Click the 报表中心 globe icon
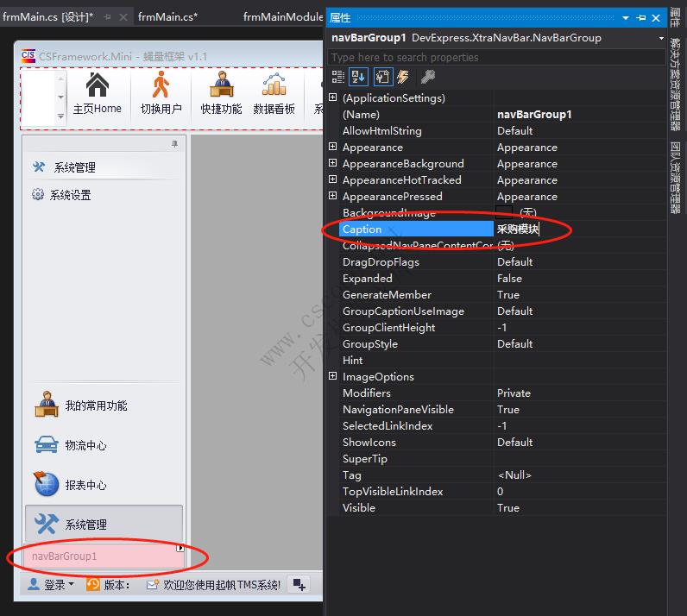The width and height of the screenshot is (687, 616). tap(46, 484)
